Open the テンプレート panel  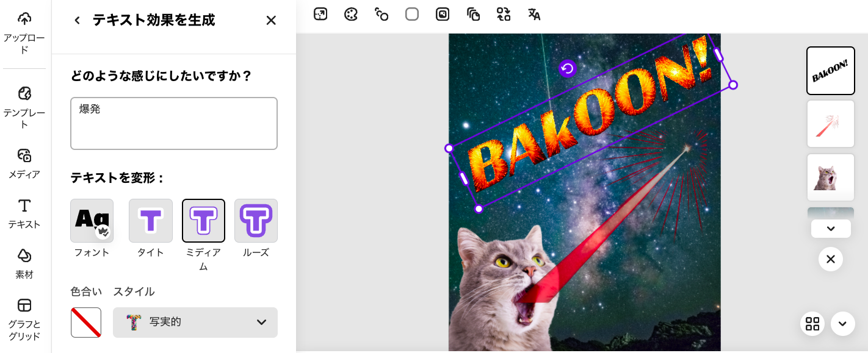click(24, 105)
